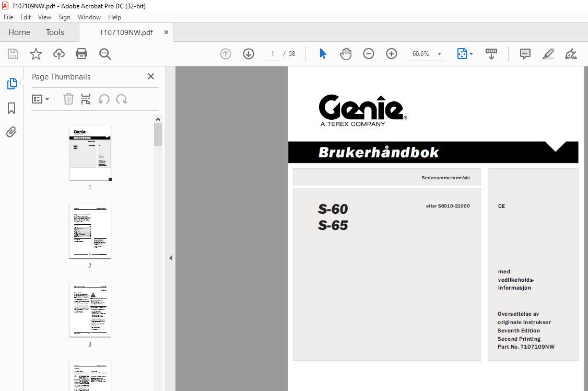Open the Attachments paperclip panel

(x=11, y=132)
